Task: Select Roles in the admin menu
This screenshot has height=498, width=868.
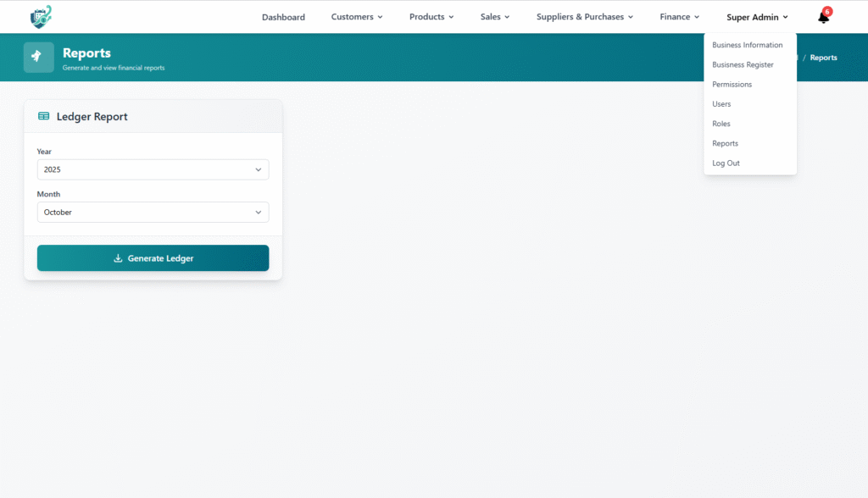Action: pos(721,124)
